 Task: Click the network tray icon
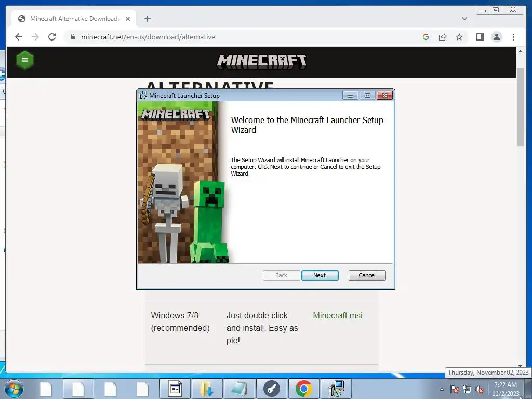467,389
